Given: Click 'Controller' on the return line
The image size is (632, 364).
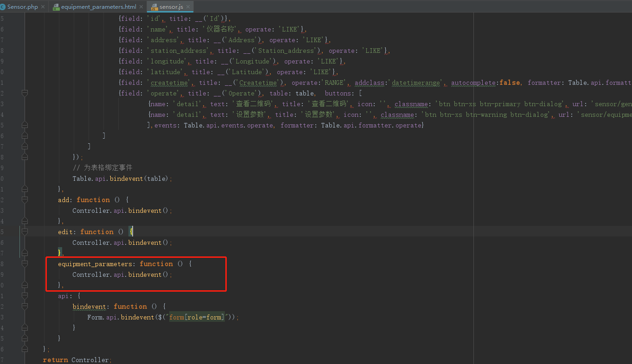Looking at the screenshot, I should coord(90,360).
